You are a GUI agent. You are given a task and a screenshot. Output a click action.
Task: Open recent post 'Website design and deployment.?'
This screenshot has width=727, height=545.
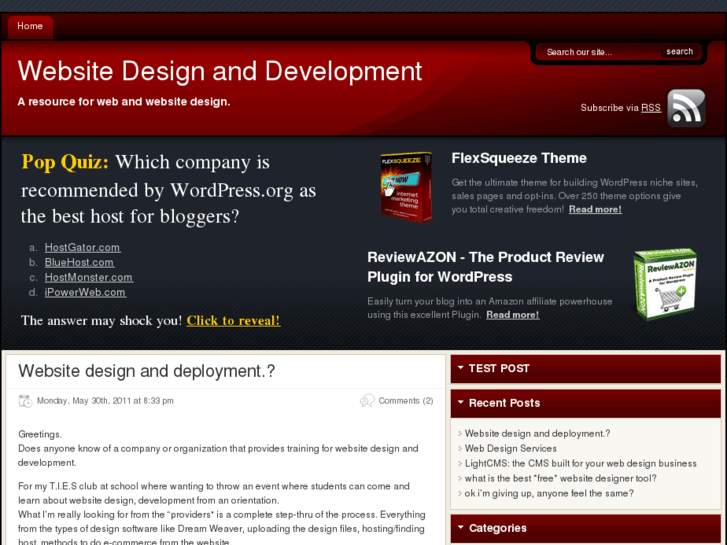pos(537,433)
